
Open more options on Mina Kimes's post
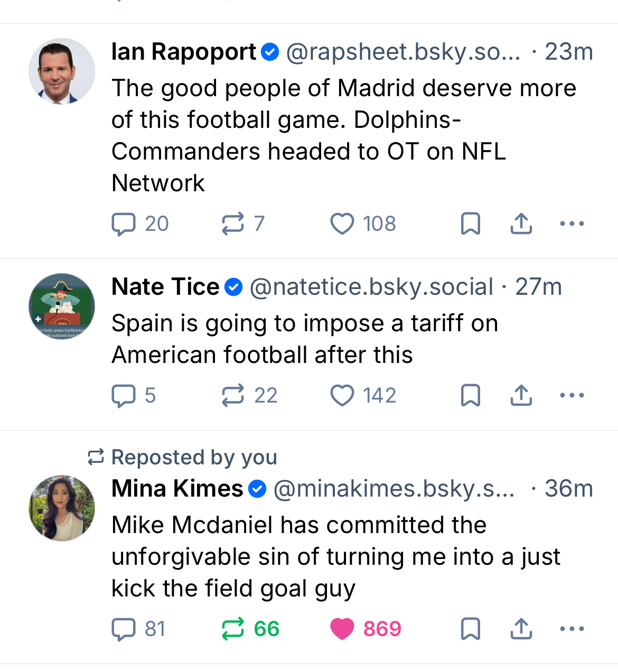click(x=572, y=629)
